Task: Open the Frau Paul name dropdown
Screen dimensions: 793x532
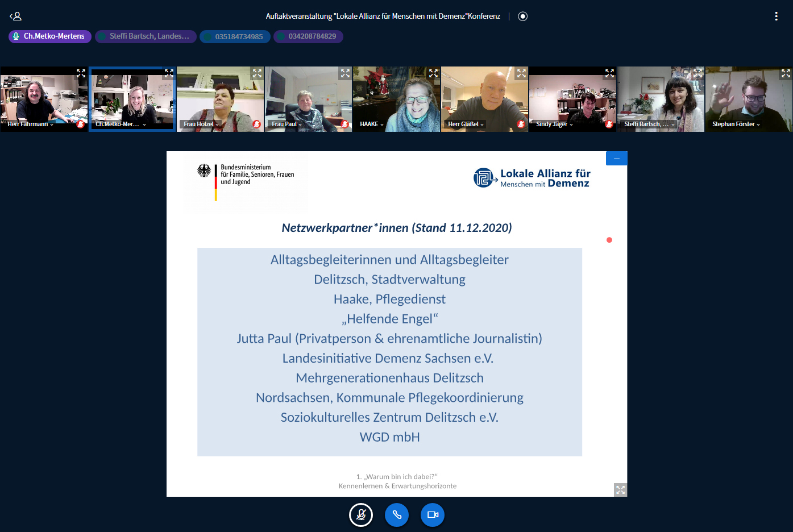Action: click(x=287, y=124)
